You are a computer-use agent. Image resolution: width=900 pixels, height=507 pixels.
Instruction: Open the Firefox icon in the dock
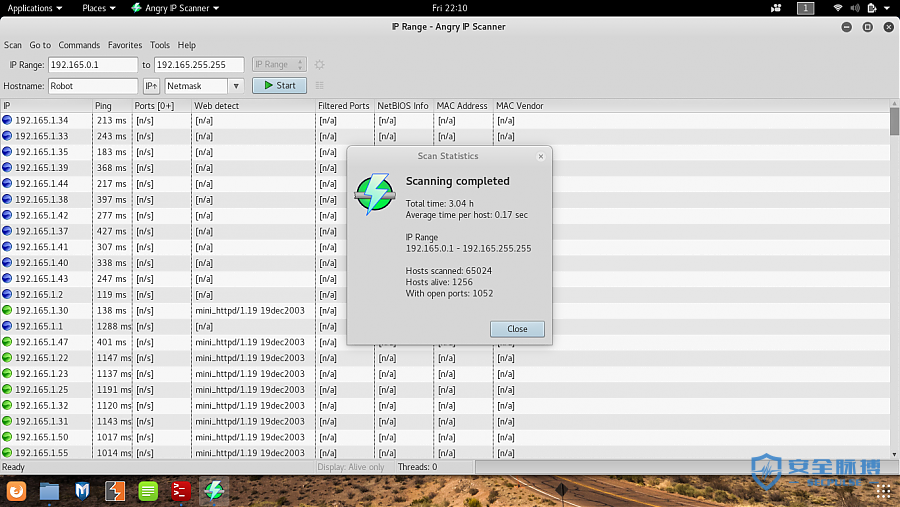pyautogui.click(x=17, y=491)
